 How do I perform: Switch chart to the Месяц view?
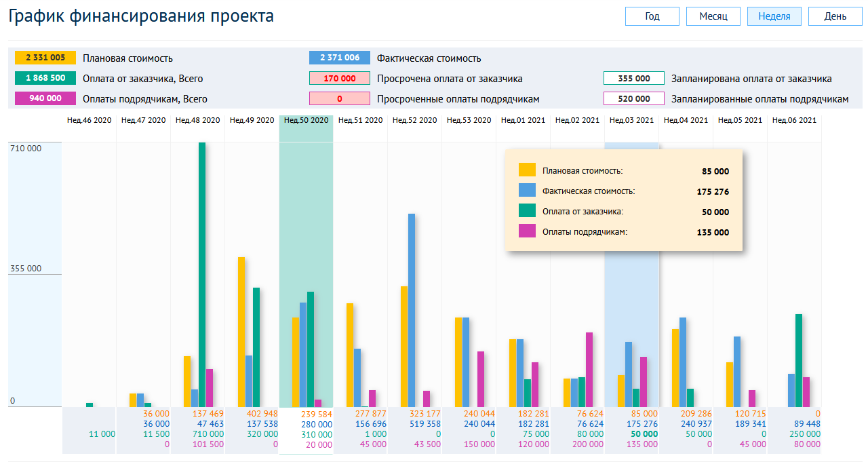[x=713, y=16]
